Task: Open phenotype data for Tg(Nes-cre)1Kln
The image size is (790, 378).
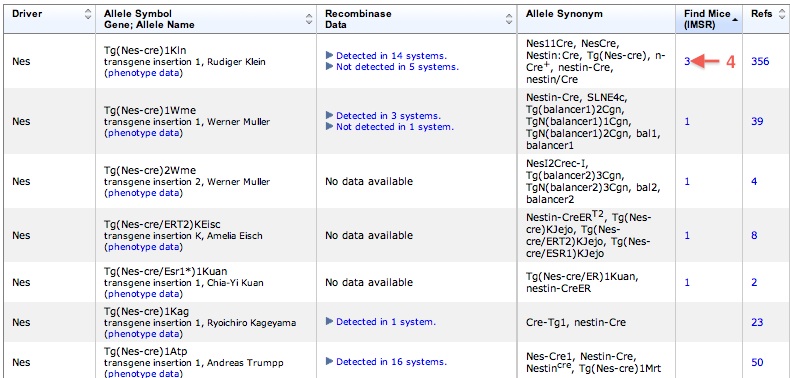Action: click(143, 73)
